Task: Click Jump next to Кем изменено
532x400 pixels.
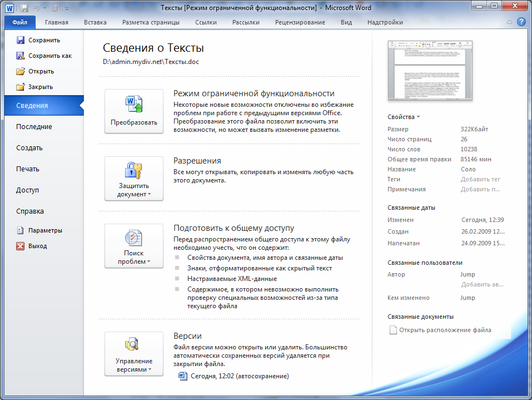Action: pyautogui.click(x=468, y=298)
